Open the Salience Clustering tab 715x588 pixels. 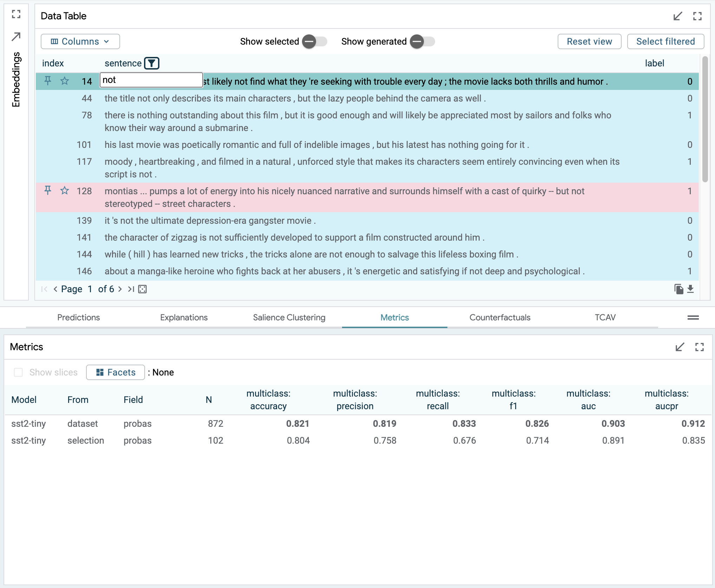tap(289, 318)
